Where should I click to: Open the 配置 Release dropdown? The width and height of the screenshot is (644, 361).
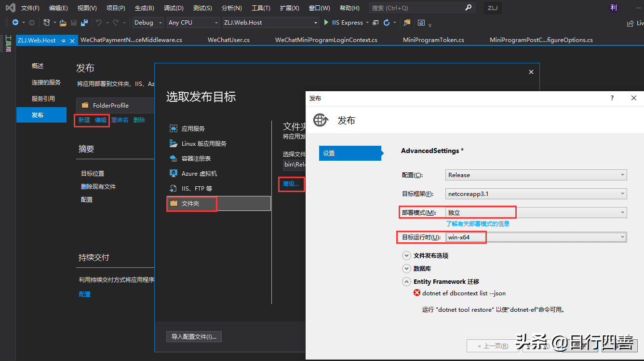pyautogui.click(x=536, y=175)
